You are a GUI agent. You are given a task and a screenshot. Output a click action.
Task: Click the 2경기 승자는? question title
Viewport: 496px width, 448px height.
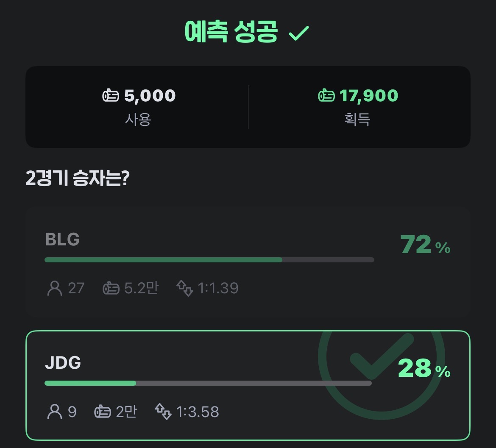point(78,179)
